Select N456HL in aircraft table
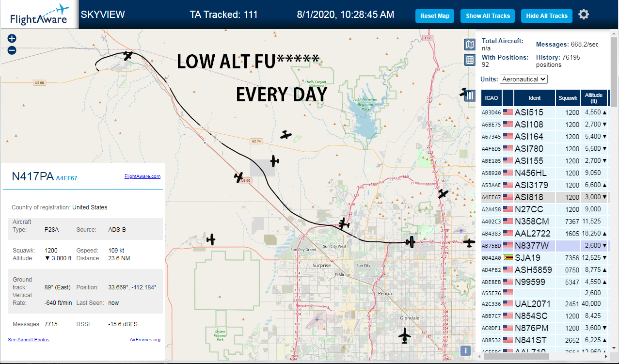 [531, 173]
